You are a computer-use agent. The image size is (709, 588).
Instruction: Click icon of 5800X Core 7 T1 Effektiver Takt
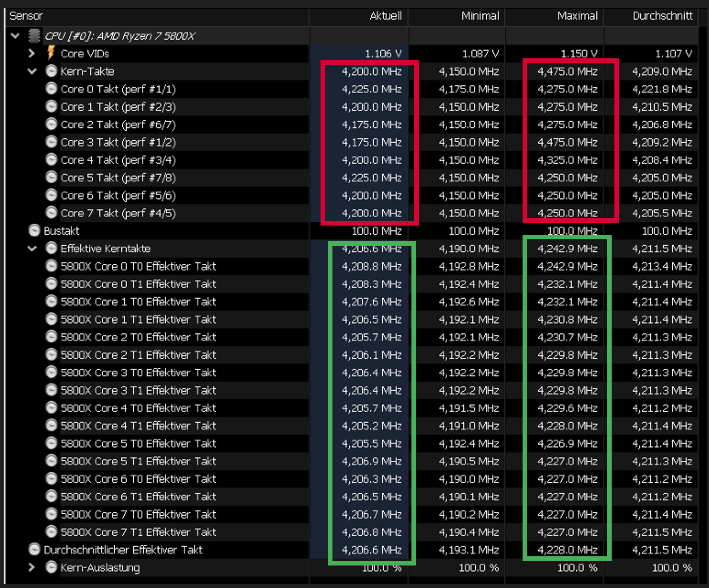coord(51,531)
